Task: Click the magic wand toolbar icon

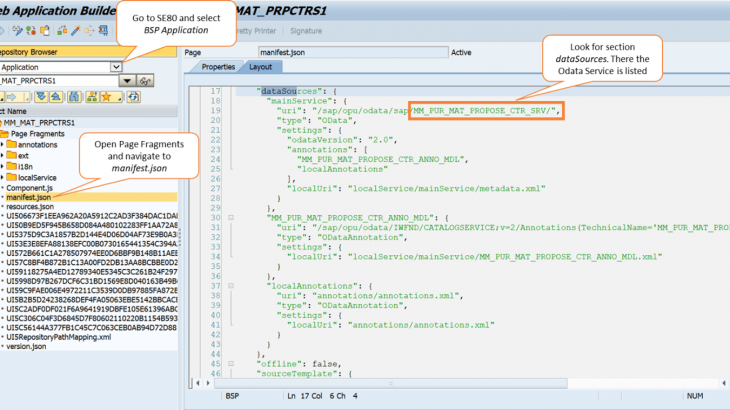Action: pyautogui.click(x=75, y=31)
